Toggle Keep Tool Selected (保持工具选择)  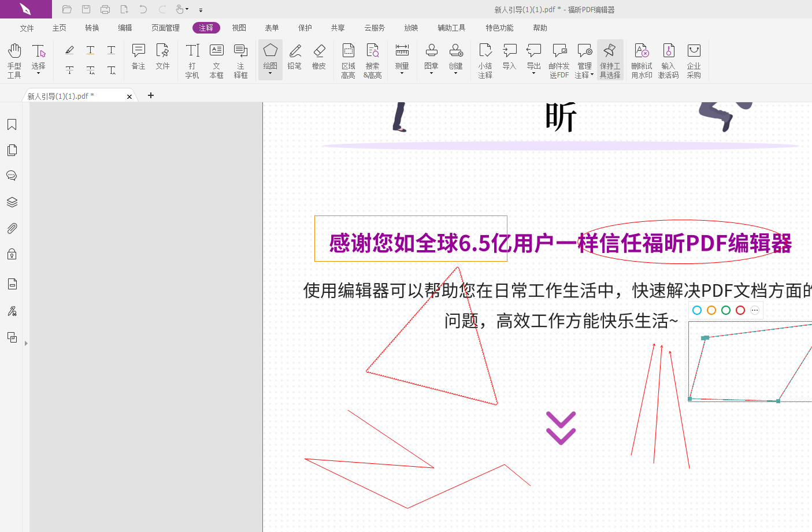610,61
